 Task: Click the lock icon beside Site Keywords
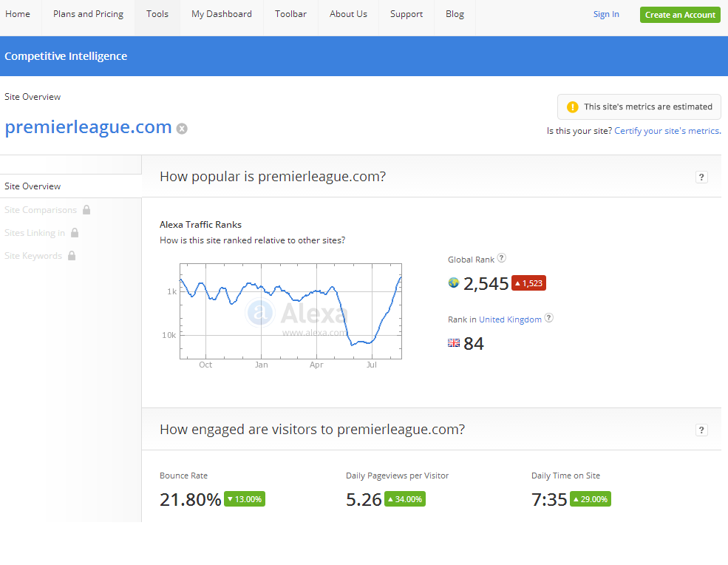[72, 256]
